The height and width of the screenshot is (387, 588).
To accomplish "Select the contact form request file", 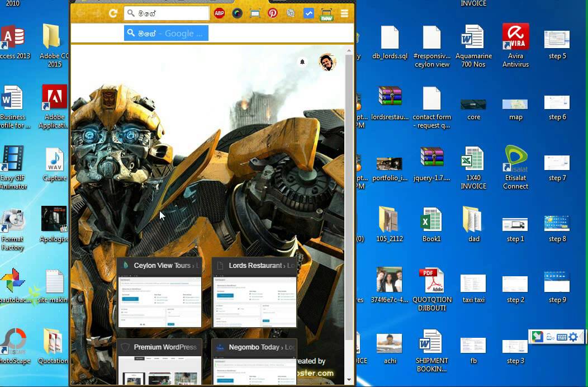I will point(431,108).
